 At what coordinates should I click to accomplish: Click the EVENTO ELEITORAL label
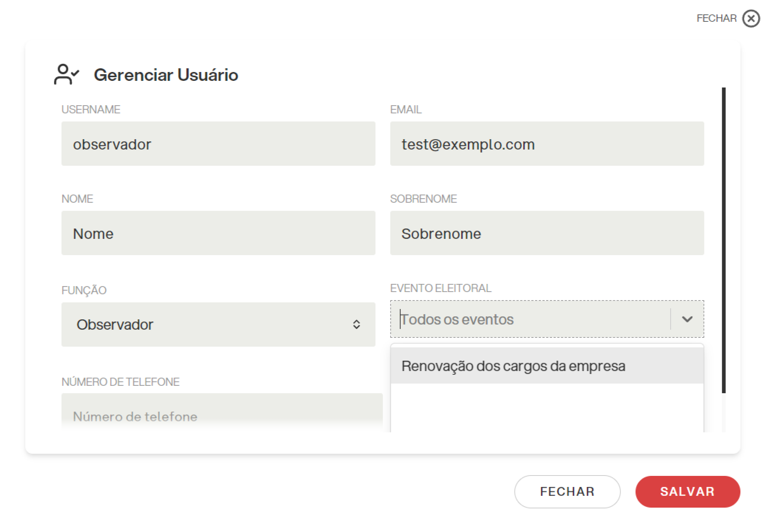click(441, 288)
